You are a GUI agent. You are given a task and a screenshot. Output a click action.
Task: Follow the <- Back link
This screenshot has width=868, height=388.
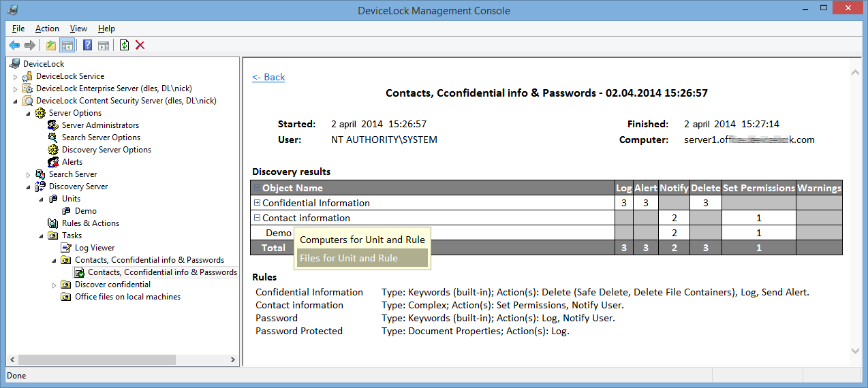coord(268,77)
